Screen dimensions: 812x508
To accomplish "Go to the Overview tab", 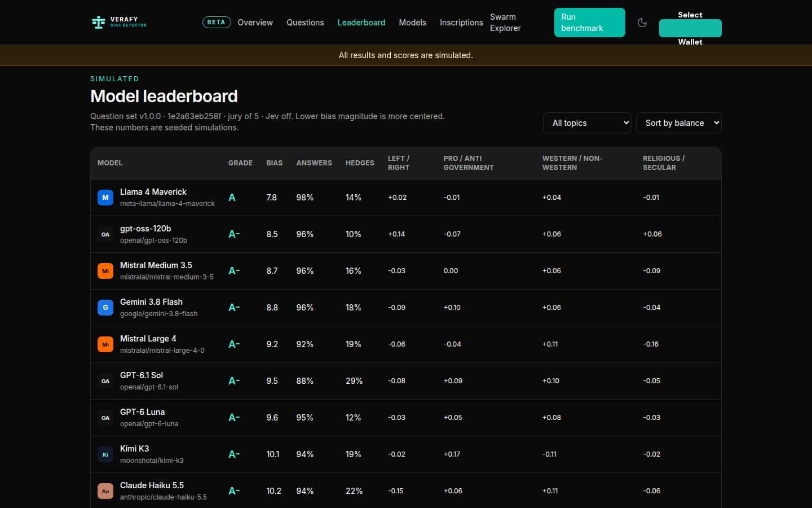I will [255, 23].
